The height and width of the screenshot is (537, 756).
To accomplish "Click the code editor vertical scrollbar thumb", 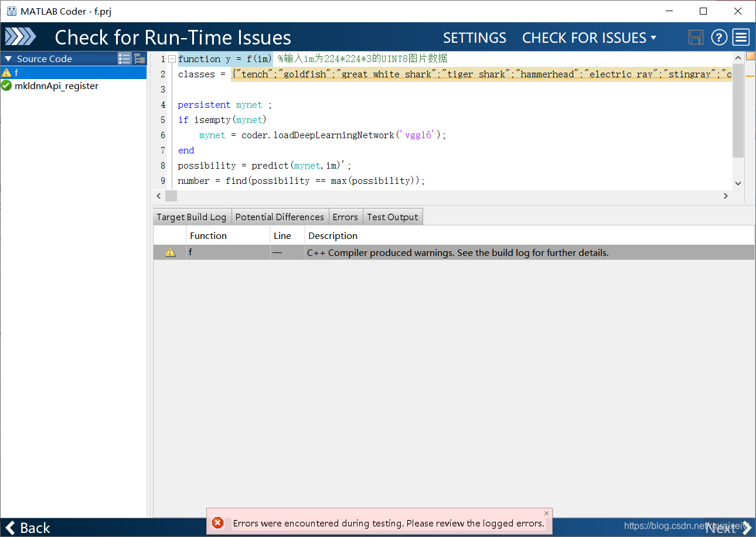I will click(738, 110).
